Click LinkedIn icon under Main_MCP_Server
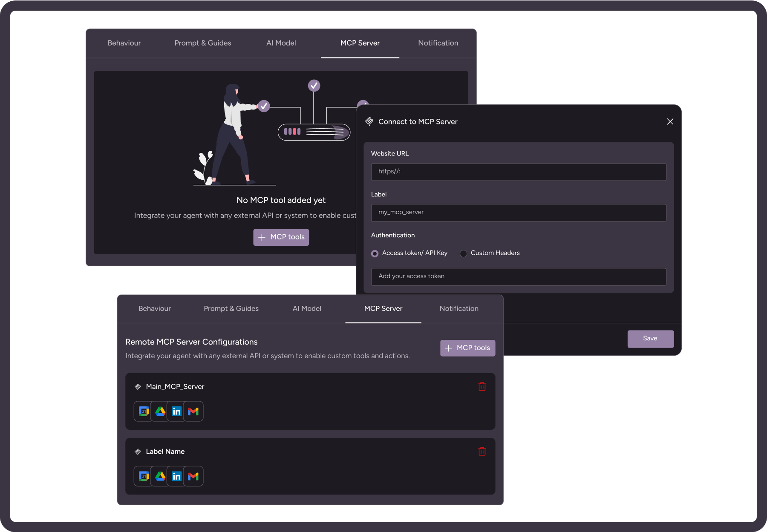Image resolution: width=767 pixels, height=532 pixels. pyautogui.click(x=176, y=411)
